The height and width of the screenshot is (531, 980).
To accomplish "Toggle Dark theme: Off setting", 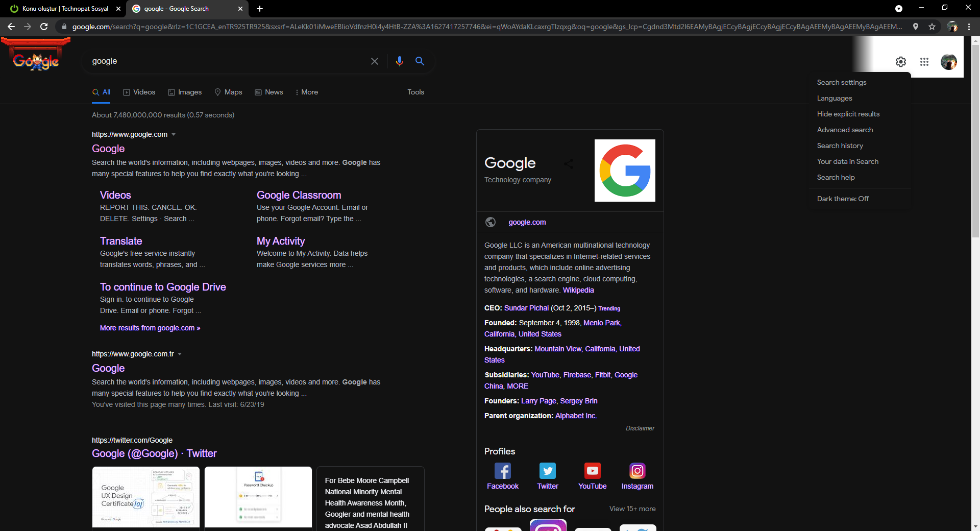I will click(843, 199).
